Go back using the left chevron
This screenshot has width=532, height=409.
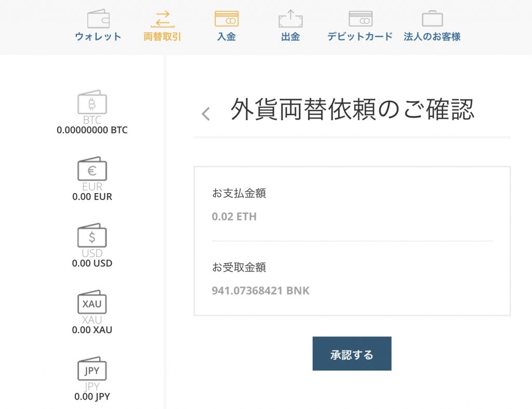pyautogui.click(x=206, y=114)
